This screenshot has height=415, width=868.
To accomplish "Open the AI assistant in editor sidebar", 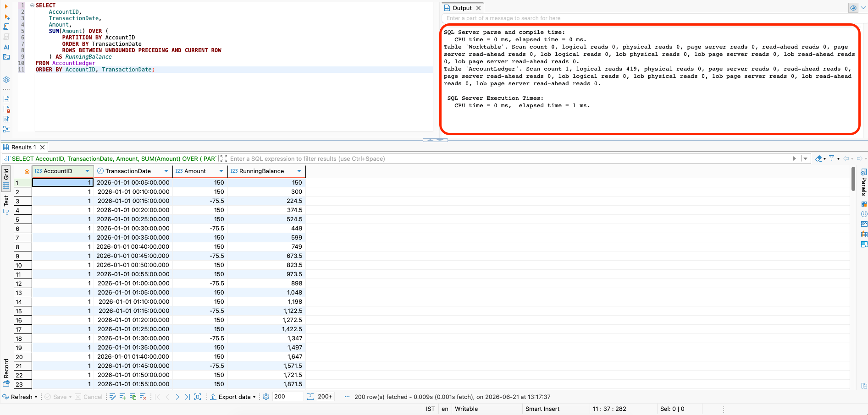I will point(6,47).
